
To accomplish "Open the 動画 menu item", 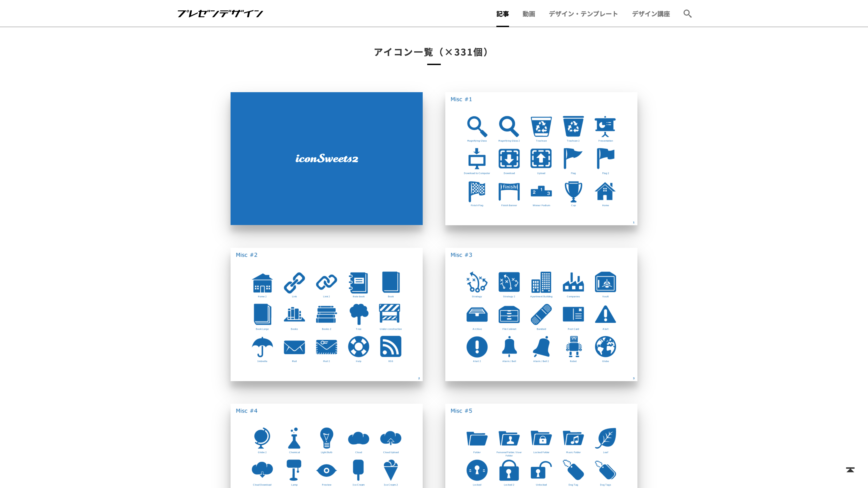I will click(x=529, y=14).
